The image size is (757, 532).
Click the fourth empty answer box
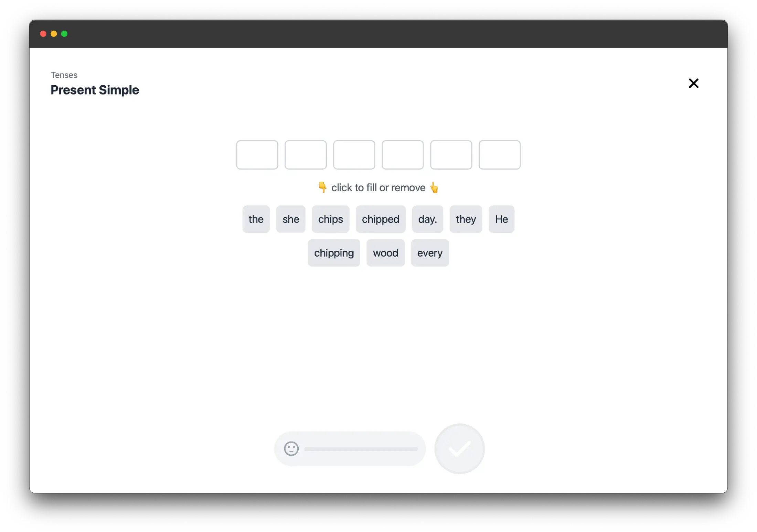403,154
